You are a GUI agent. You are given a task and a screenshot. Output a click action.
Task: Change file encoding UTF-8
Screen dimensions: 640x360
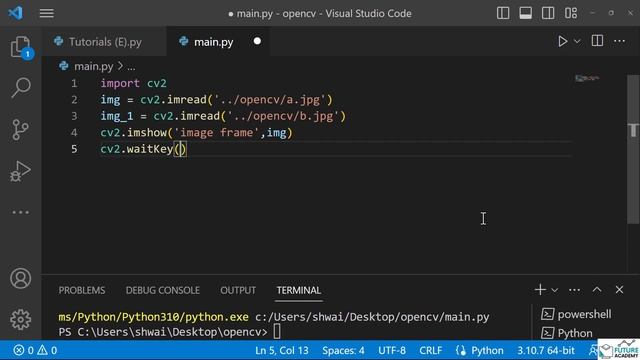point(392,350)
